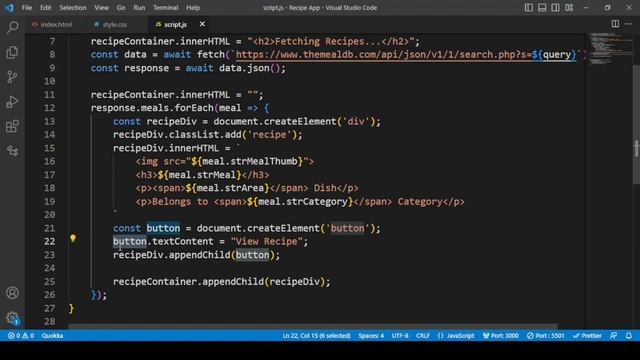Open the Source Control view

tap(12, 77)
